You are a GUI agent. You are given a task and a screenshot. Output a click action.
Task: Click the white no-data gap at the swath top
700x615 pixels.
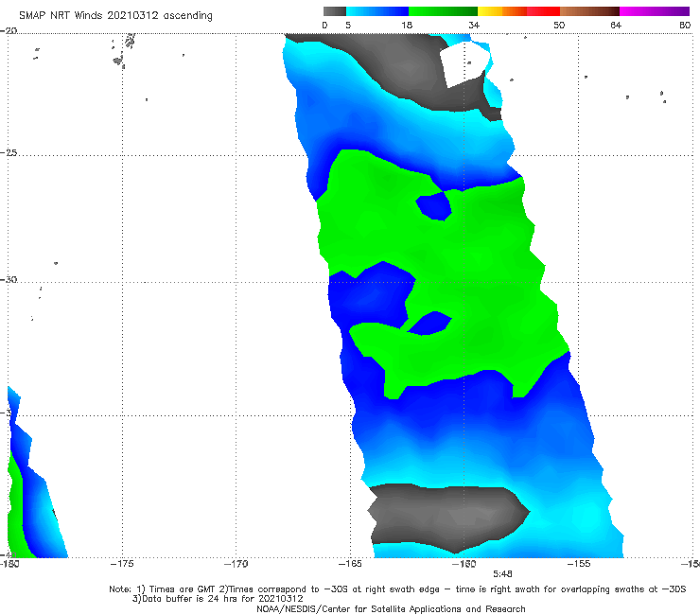click(464, 64)
